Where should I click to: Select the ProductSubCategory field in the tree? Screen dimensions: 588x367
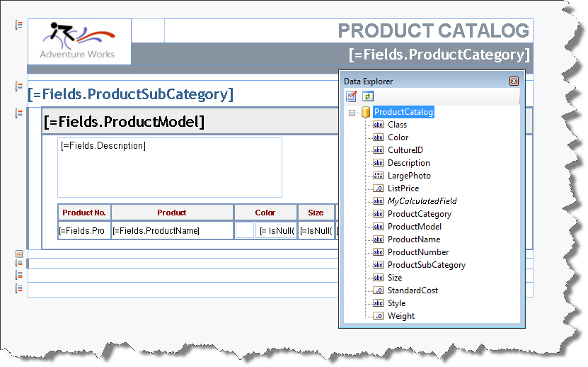[x=427, y=265]
